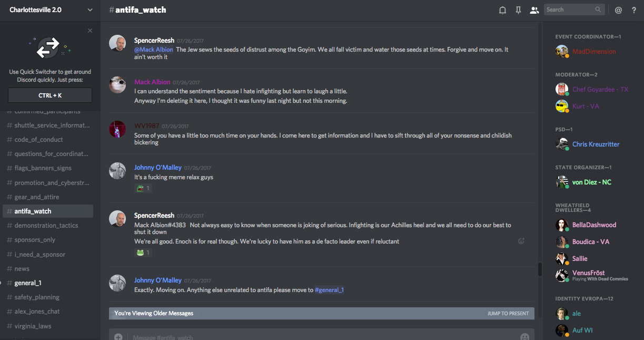The width and height of the screenshot is (644, 340).
Task: Toggle the frog reaction on SpencerReesh's message
Action: click(x=143, y=252)
